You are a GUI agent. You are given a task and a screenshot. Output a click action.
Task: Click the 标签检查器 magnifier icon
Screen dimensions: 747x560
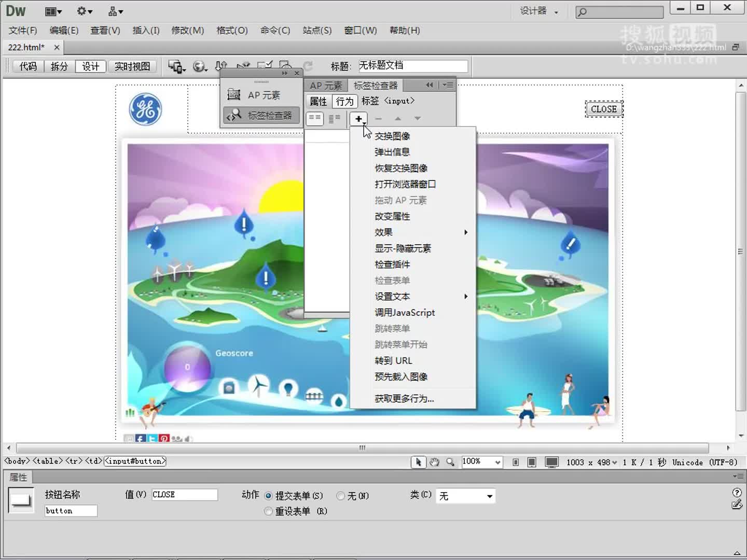234,115
